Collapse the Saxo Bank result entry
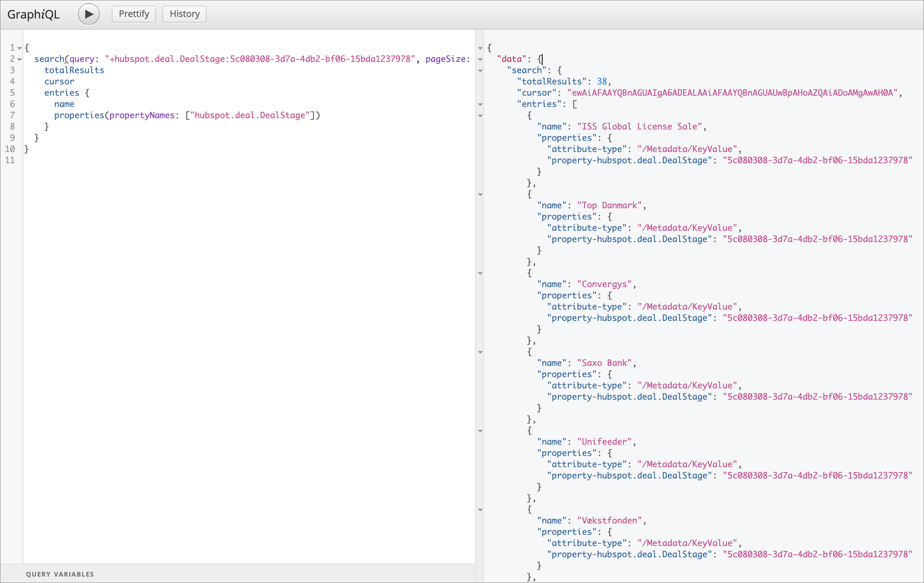The width and height of the screenshot is (924, 583). pyautogui.click(x=480, y=352)
